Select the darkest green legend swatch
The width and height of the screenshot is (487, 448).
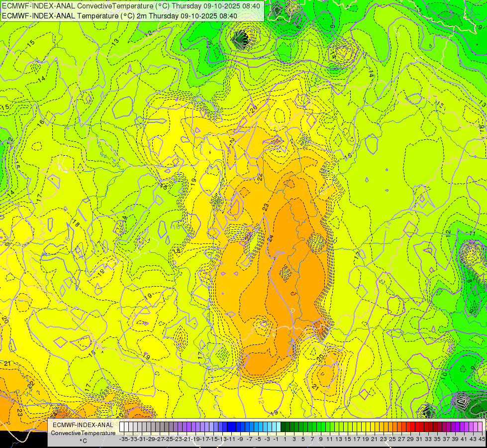tap(283, 427)
